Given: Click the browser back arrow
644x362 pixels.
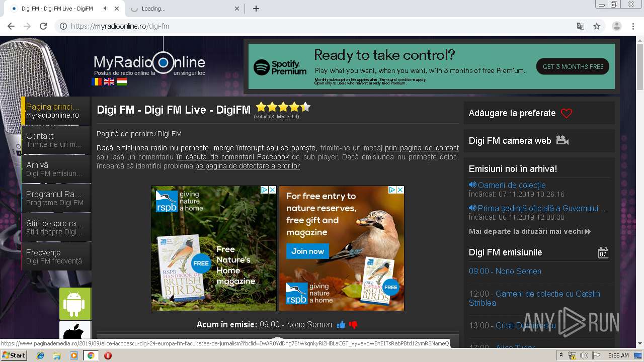Looking at the screenshot, I should point(11,26).
